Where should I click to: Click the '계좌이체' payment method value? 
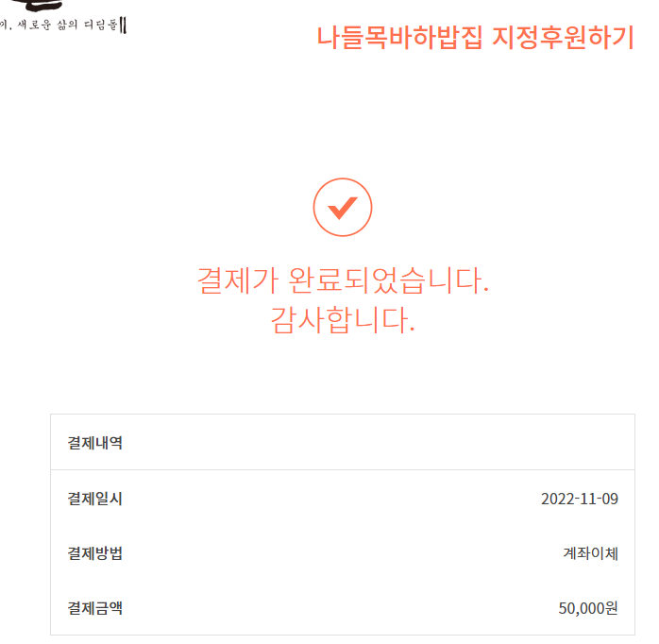(590, 553)
